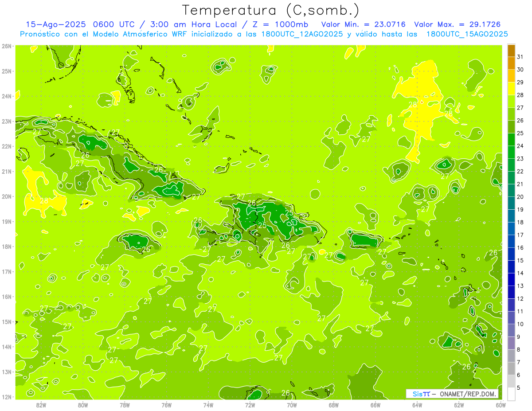Screen dimensions: 532x411
Task: Click the latitude axis label "26N"
Action: click(x=7, y=46)
